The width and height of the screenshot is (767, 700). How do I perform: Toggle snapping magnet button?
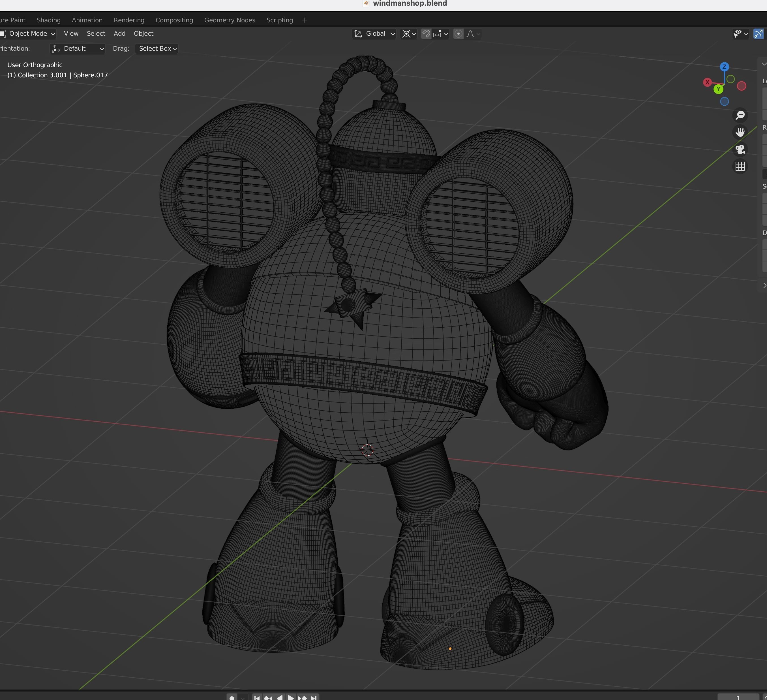tap(426, 34)
